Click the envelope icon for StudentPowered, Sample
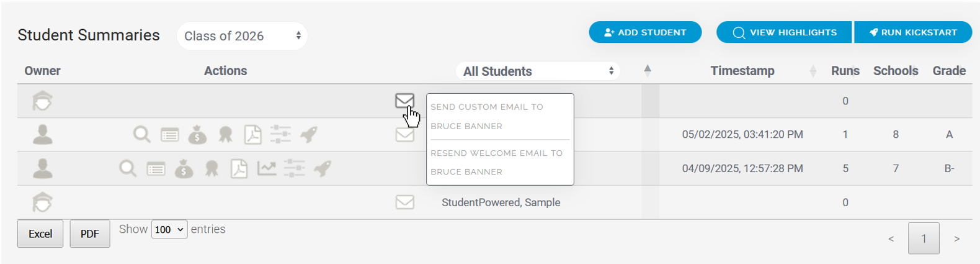The height and width of the screenshot is (264, 980). point(405,202)
